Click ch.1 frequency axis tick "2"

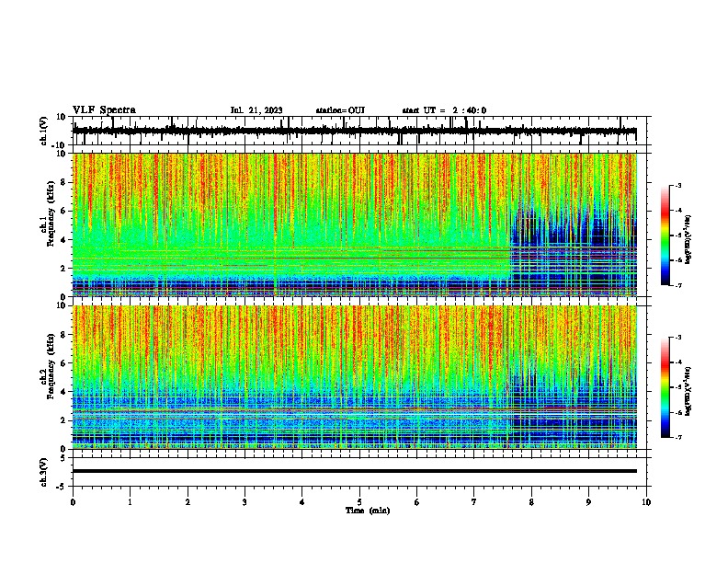(63, 269)
